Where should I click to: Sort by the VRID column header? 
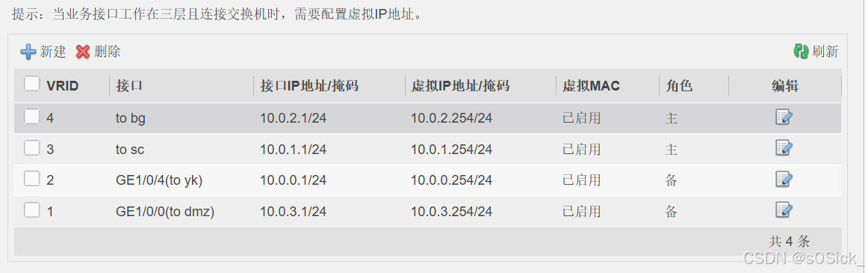point(63,86)
